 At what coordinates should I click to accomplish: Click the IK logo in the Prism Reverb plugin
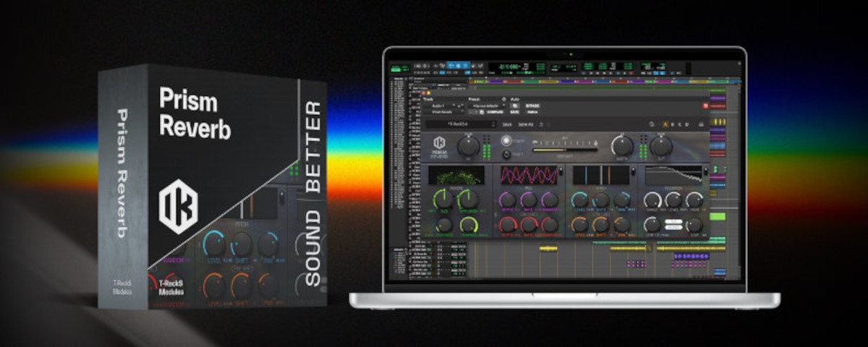(440, 142)
